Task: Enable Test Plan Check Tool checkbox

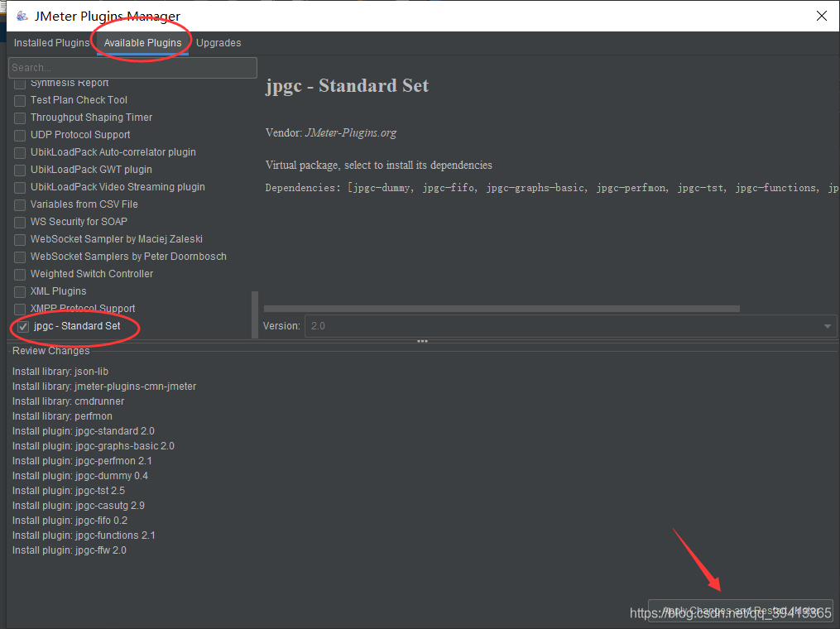Action: [20, 100]
